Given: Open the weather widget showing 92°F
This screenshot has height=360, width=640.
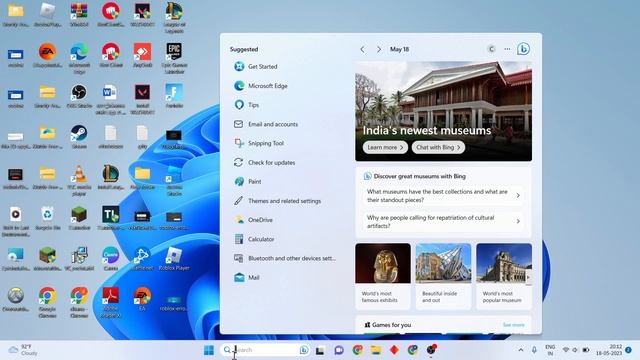Looking at the screenshot, I should 24,350.
